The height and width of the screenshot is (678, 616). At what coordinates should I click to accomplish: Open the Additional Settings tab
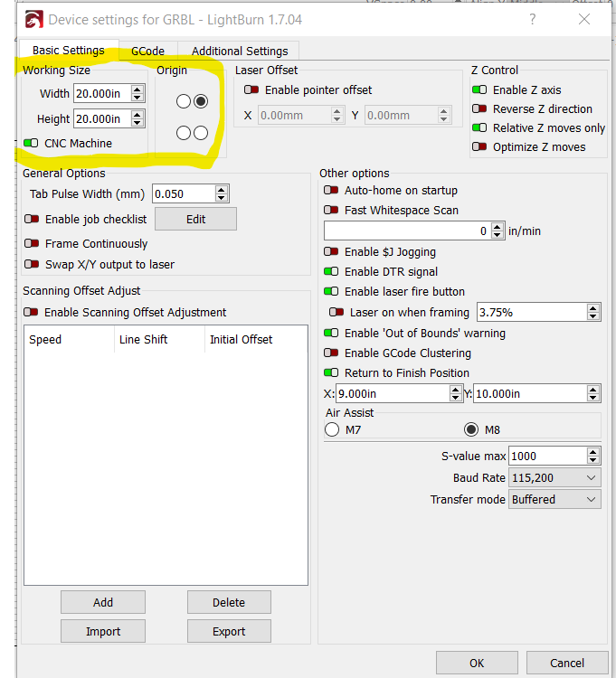[x=240, y=52]
